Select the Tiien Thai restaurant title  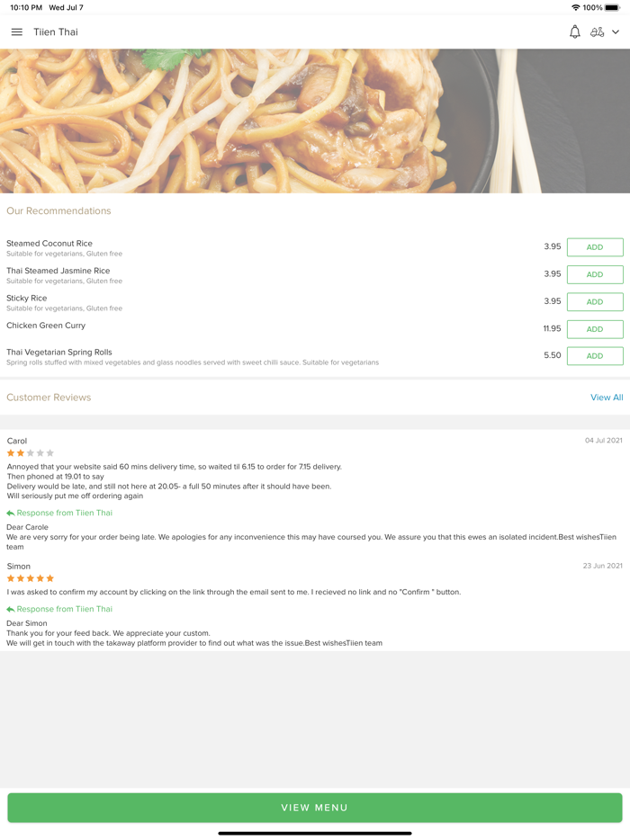point(56,32)
